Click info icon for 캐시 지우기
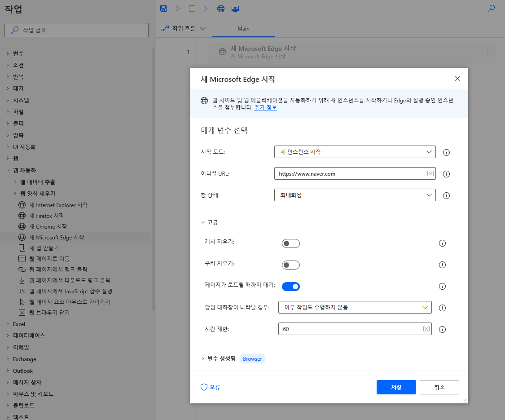This screenshot has height=420, width=505. [x=442, y=243]
